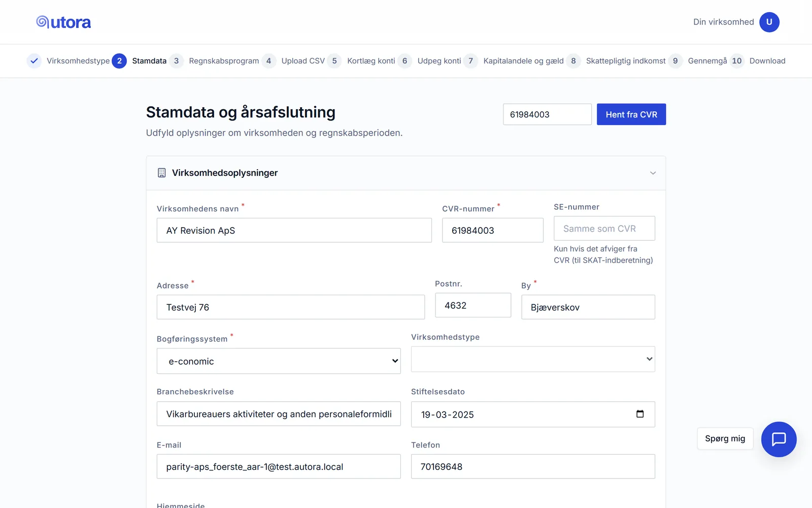Click the CVR-nummer field in the form
This screenshot has height=508, width=812.
point(493,230)
